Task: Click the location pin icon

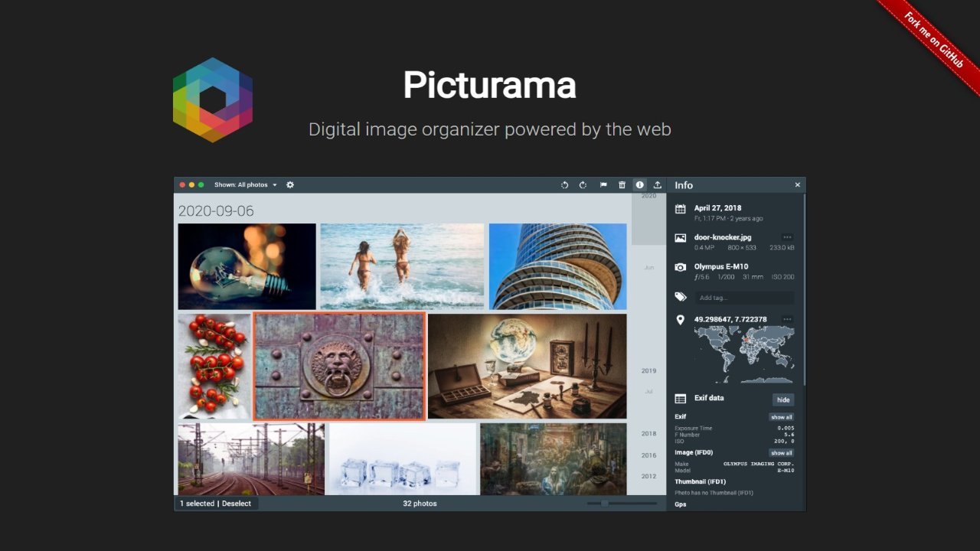Action: click(680, 320)
